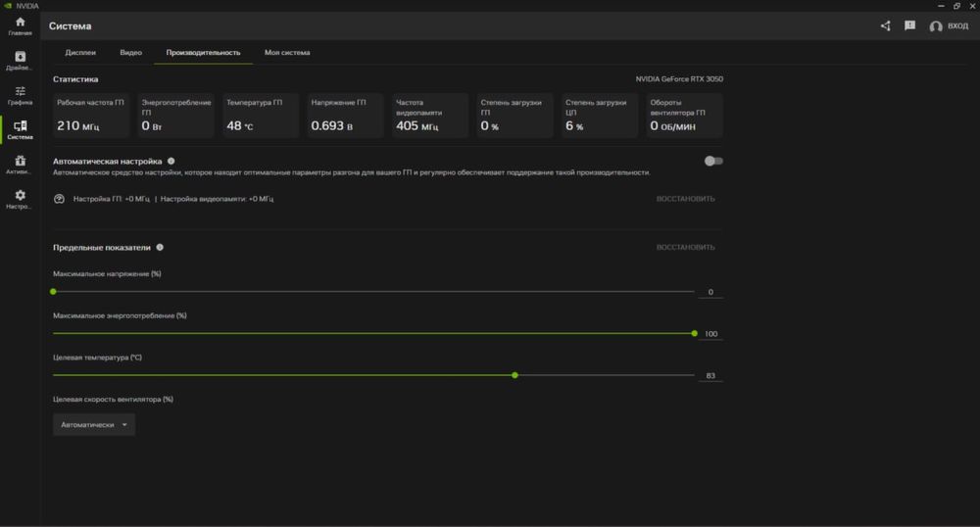Go to the Графика sidebar section
980x527 pixels.
20,95
